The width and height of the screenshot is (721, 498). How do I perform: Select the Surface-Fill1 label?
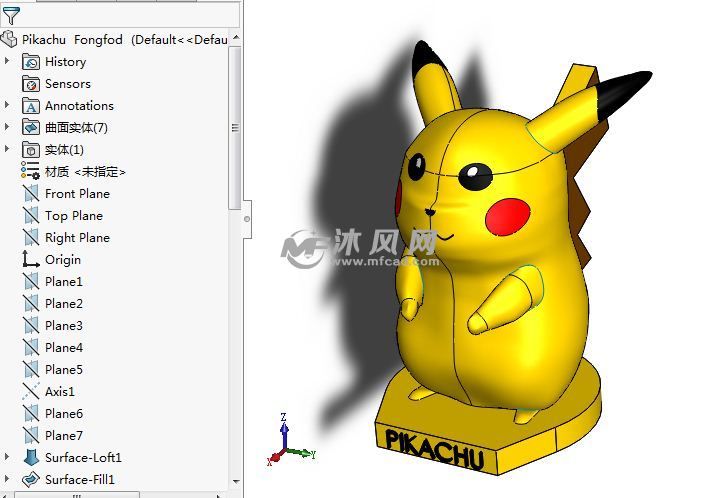pos(80,480)
